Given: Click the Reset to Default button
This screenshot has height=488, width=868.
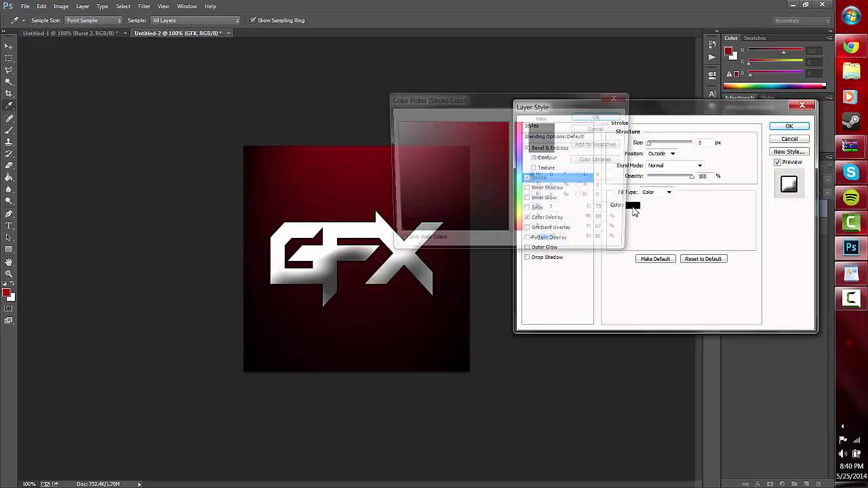Looking at the screenshot, I should click(703, 259).
